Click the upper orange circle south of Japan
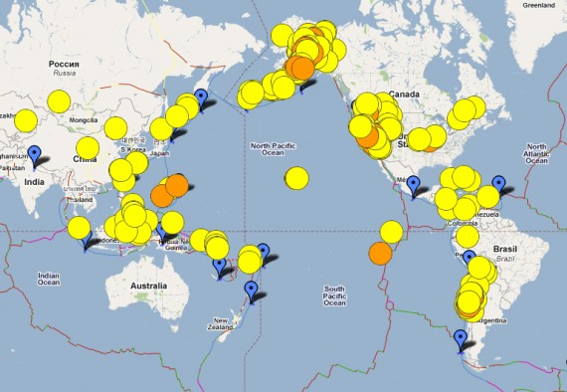567x392 pixels. pos(177,185)
